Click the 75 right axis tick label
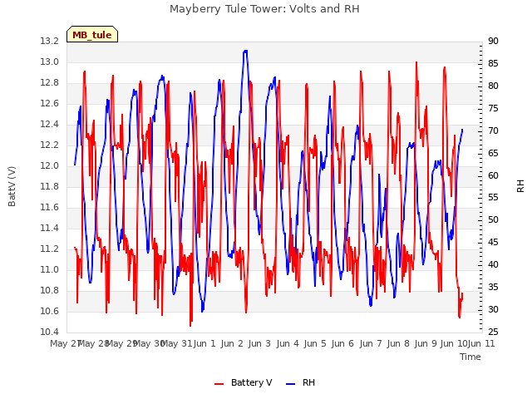The height and width of the screenshot is (399, 532). [x=493, y=109]
